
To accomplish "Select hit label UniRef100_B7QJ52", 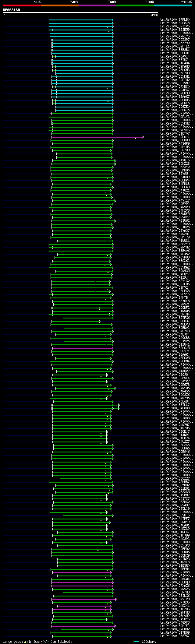I will coord(175,254).
